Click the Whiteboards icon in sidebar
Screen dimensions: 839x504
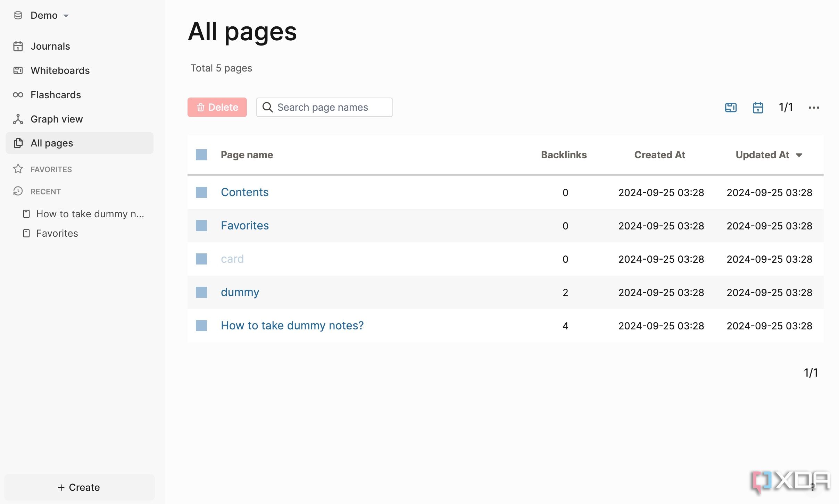[18, 70]
